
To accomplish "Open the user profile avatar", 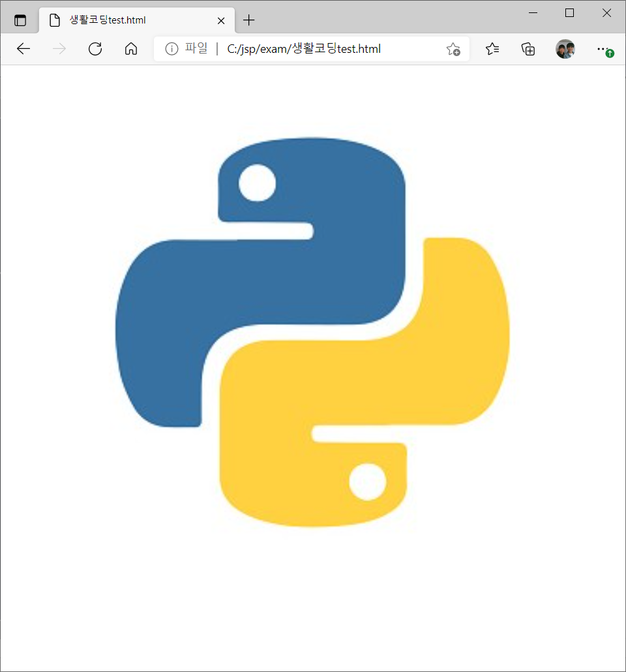I will (565, 49).
